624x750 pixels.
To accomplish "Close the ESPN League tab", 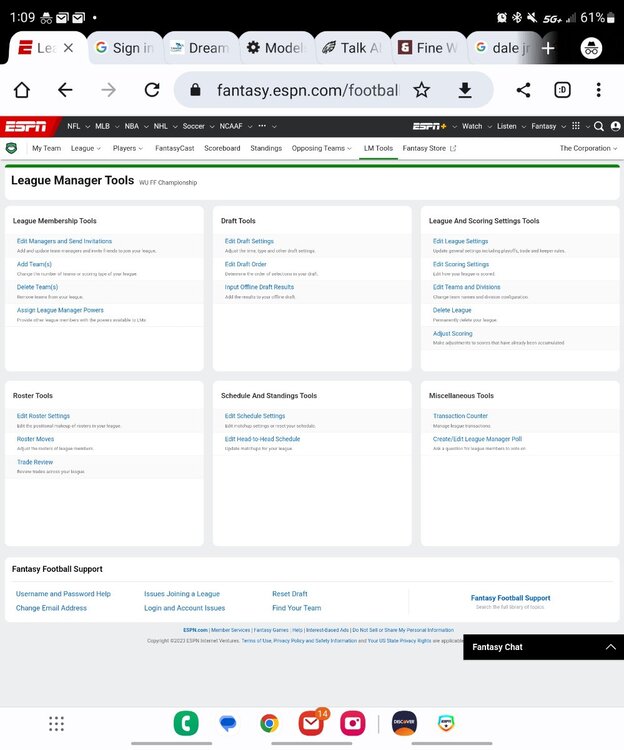I will point(68,48).
